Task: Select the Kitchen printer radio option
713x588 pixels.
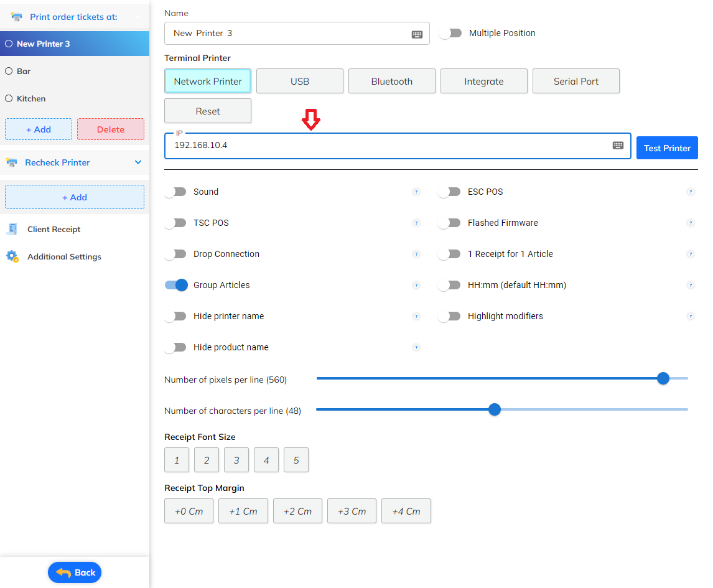Action: 9,98
